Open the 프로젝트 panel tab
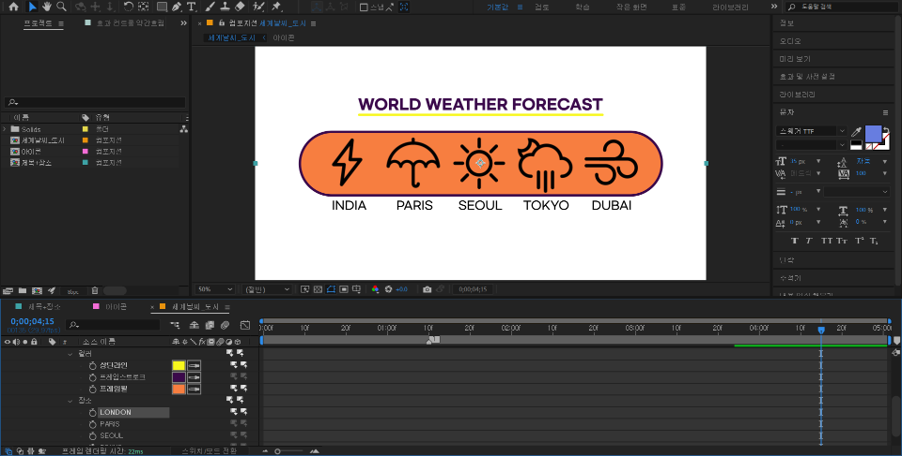The width and height of the screenshot is (902, 456). [x=38, y=23]
